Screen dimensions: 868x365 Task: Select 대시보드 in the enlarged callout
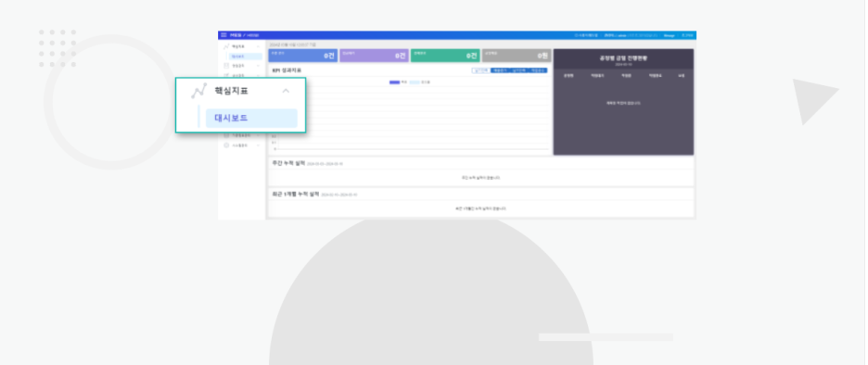251,119
